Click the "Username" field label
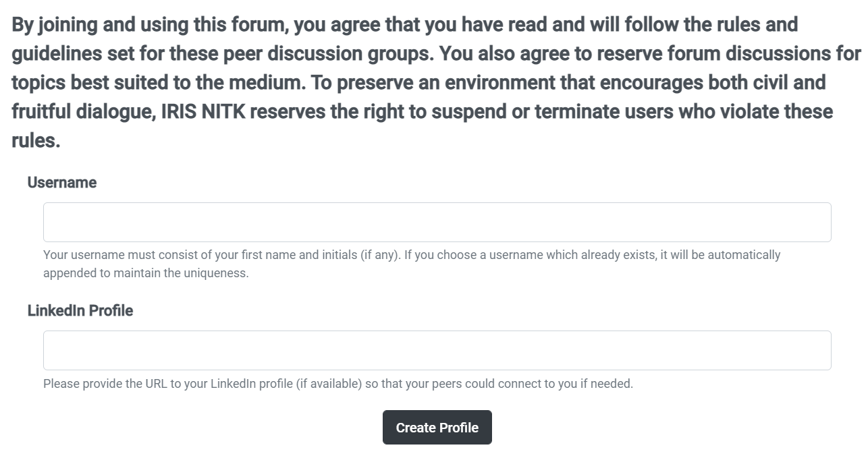Image resolution: width=868 pixels, height=458 pixels. [62, 183]
